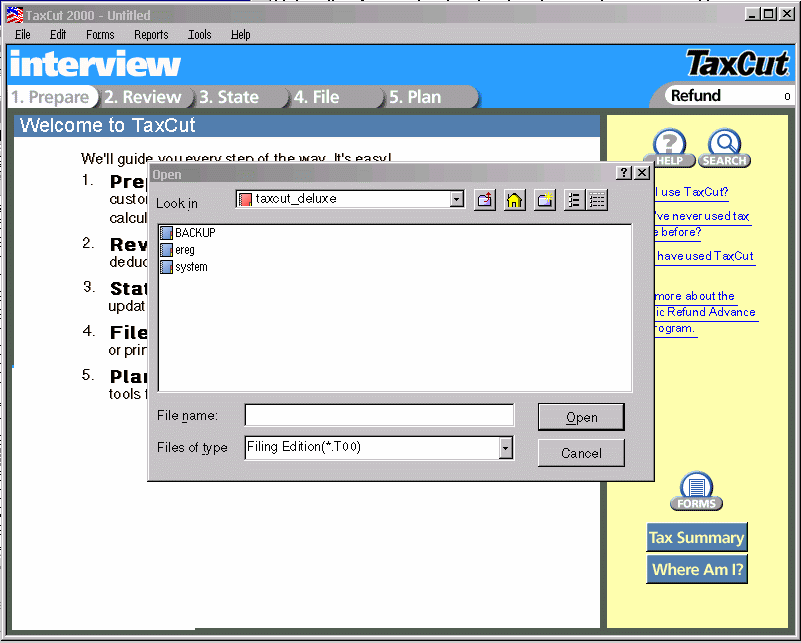Image resolution: width=801 pixels, height=643 pixels.
Task: Open the Help menu
Action: [x=241, y=35]
